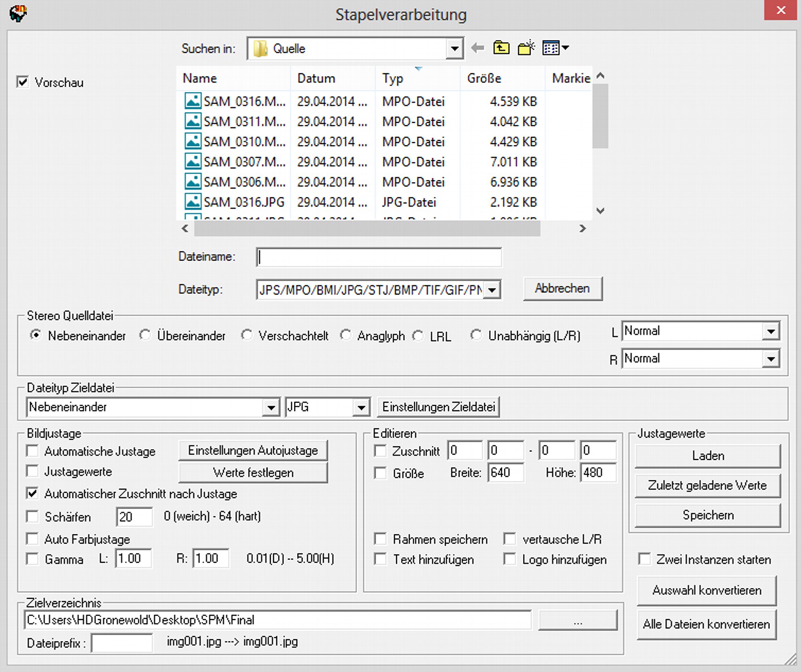Click the go back arrow icon
The width and height of the screenshot is (801, 672).
click(x=477, y=48)
